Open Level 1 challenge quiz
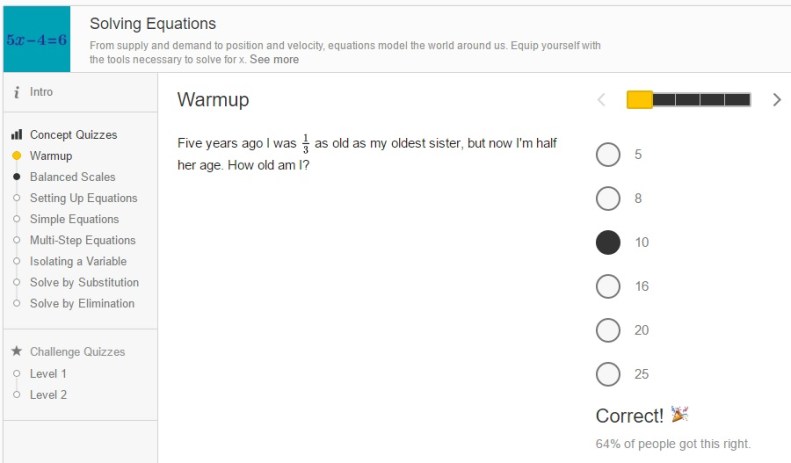The width and height of the screenshot is (791, 463). point(48,373)
